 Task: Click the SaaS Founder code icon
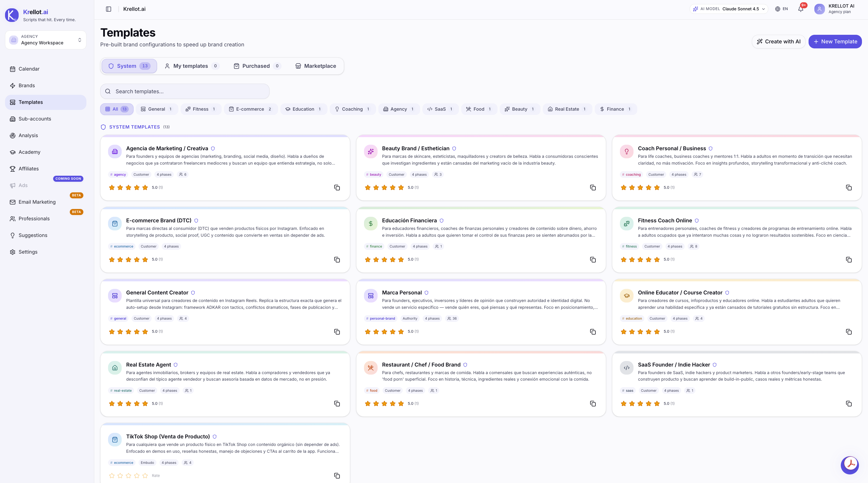pyautogui.click(x=627, y=368)
